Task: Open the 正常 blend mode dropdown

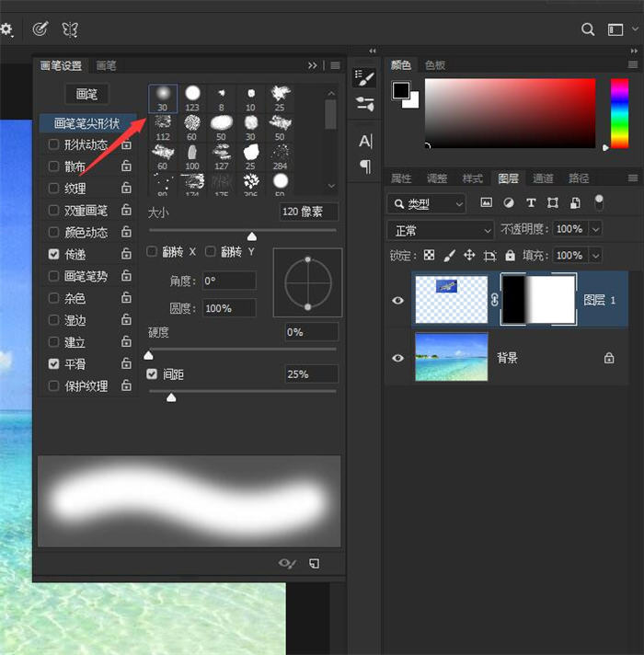Action: 442,229
